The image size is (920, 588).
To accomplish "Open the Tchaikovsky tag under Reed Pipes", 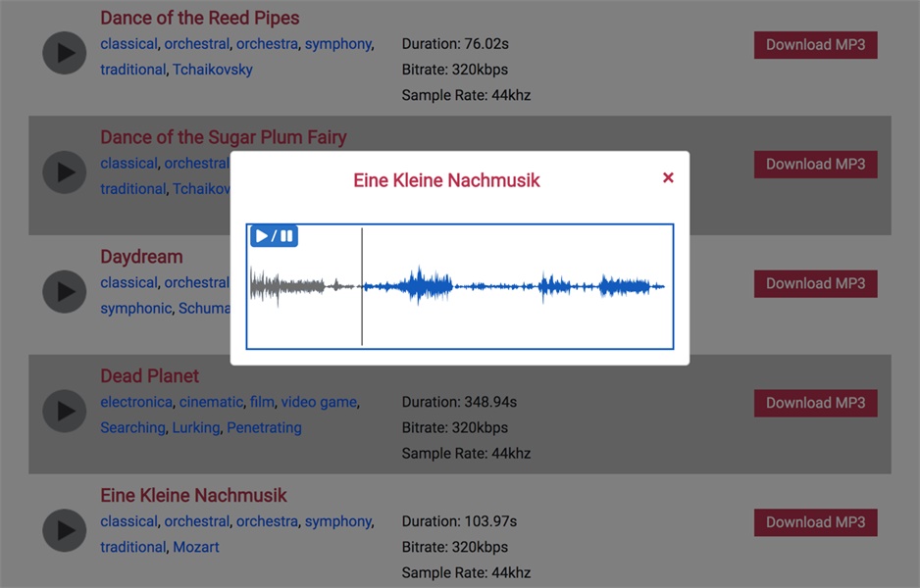I will (x=213, y=70).
